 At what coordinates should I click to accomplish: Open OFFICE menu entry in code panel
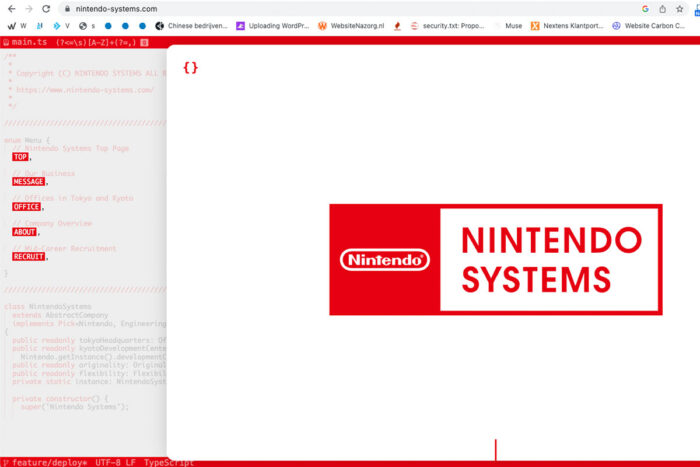[x=26, y=207]
